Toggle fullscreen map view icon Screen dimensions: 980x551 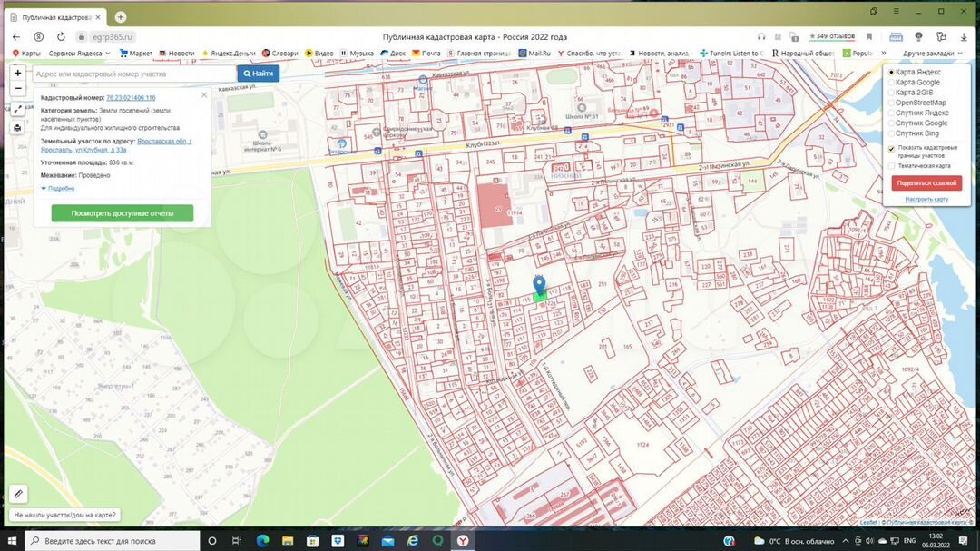point(18,109)
